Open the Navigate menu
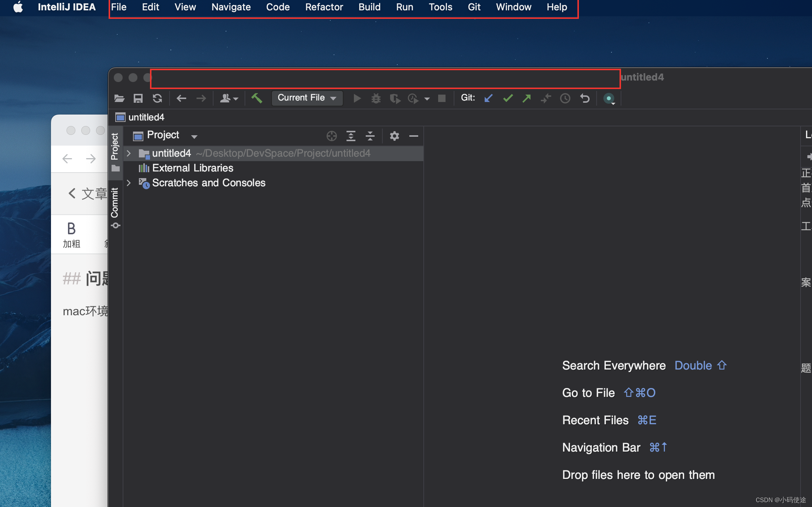Screen dimensions: 812x507 point(231,7)
